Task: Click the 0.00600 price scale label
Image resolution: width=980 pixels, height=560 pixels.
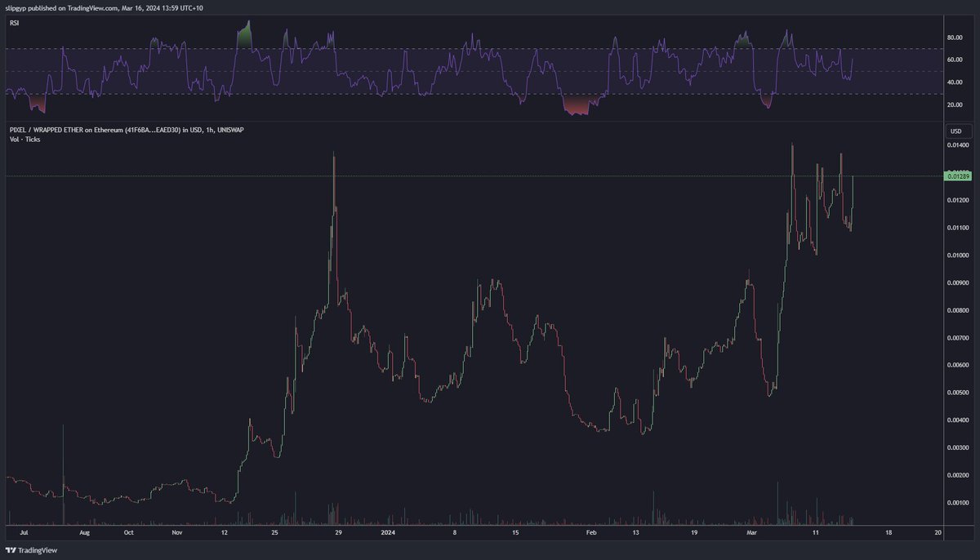Action: point(957,365)
